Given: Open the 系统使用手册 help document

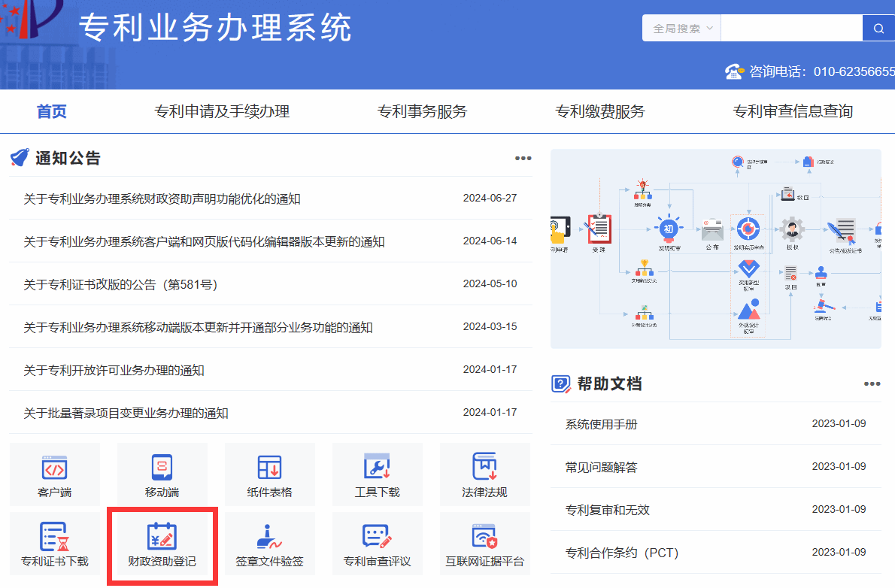Looking at the screenshot, I should 601,424.
